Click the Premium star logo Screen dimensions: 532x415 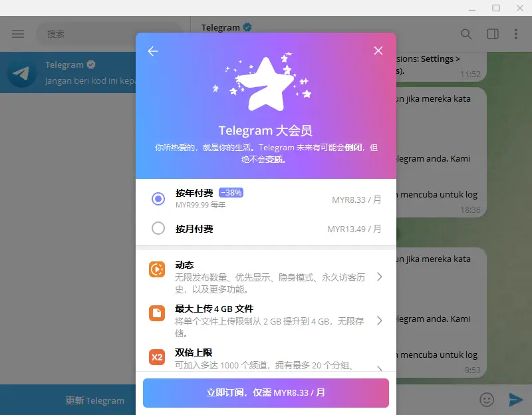(x=265, y=84)
